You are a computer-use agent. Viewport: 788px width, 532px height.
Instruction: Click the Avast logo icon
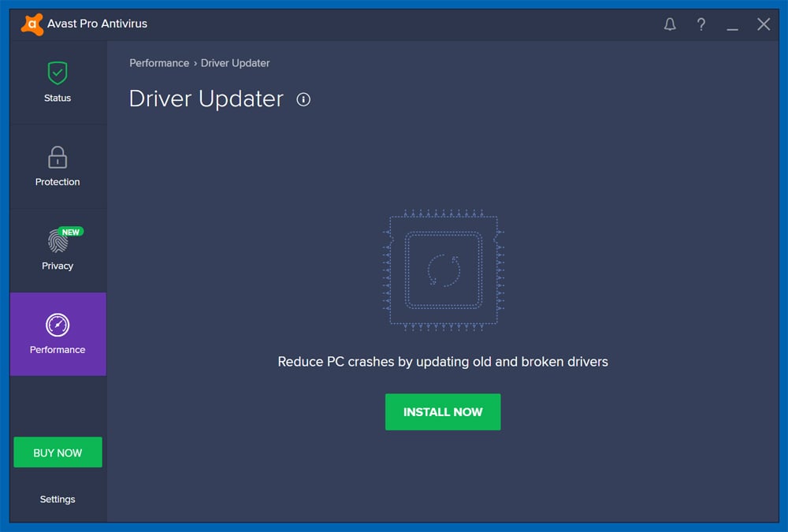pyautogui.click(x=32, y=24)
